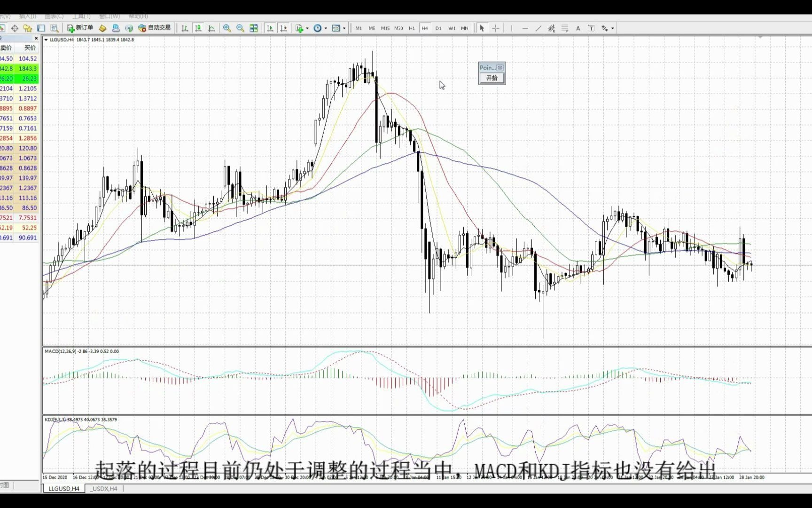The height and width of the screenshot is (508, 812).
Task: Close the Market Watch panel
Action: tap(36, 38)
